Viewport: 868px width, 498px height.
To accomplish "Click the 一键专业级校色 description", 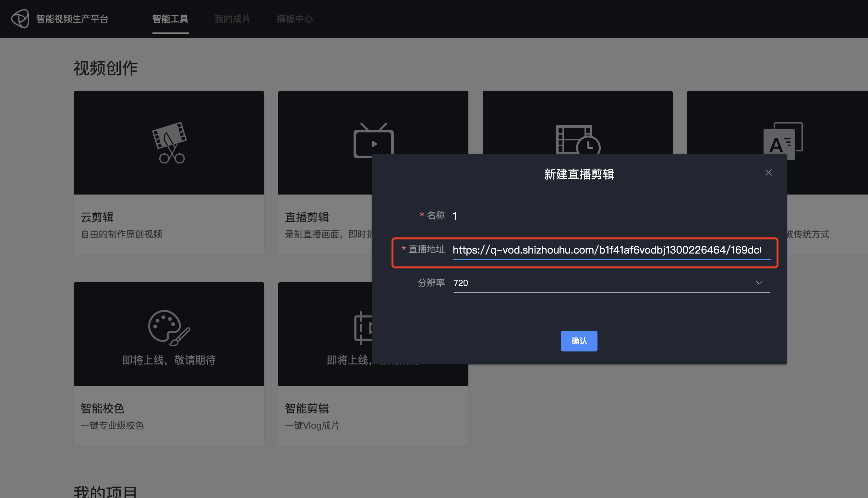I will [x=112, y=425].
